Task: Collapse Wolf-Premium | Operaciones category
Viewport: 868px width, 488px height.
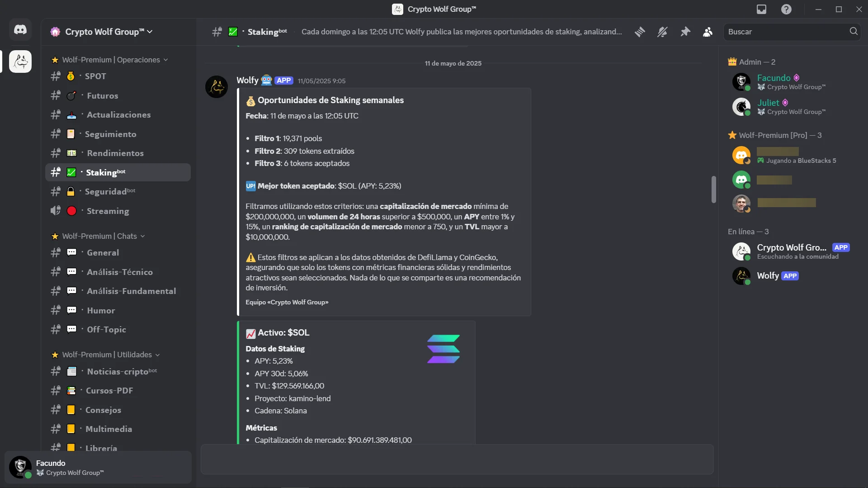Action: (x=109, y=60)
